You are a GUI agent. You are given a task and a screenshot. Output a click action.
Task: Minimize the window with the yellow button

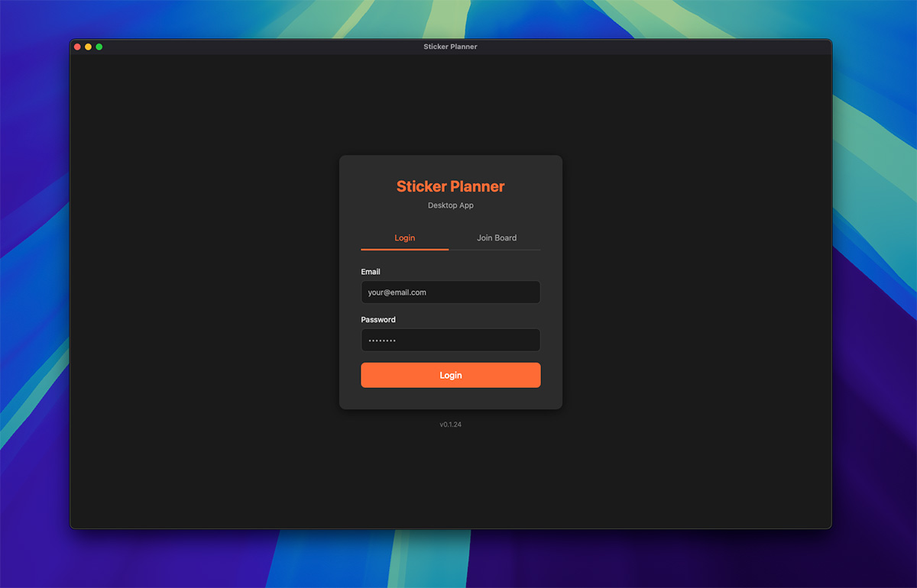88,46
